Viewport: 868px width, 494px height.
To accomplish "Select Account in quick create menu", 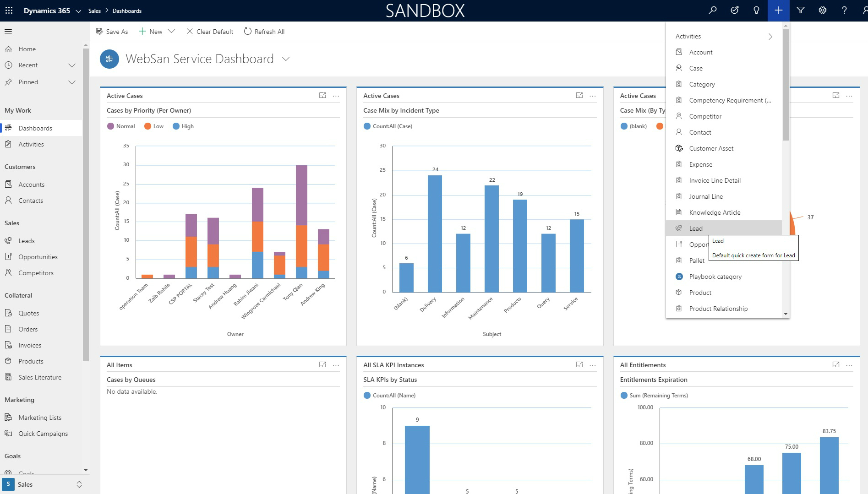I will (724, 52).
